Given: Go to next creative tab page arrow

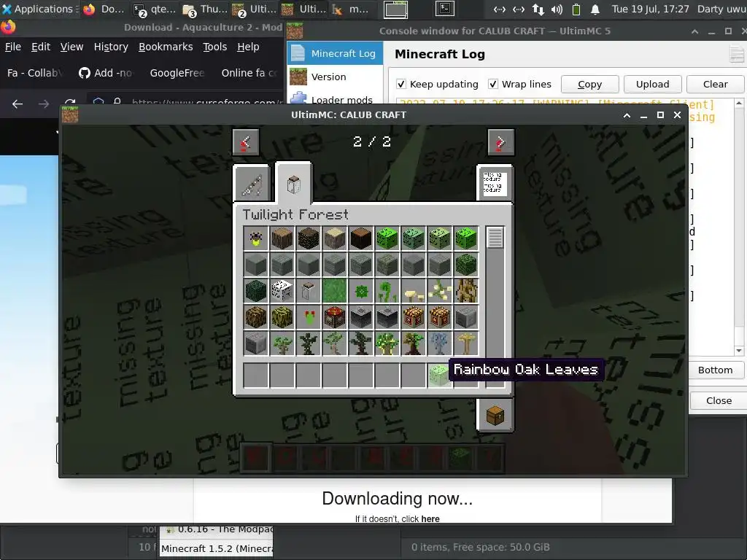Looking at the screenshot, I should pyautogui.click(x=500, y=142).
